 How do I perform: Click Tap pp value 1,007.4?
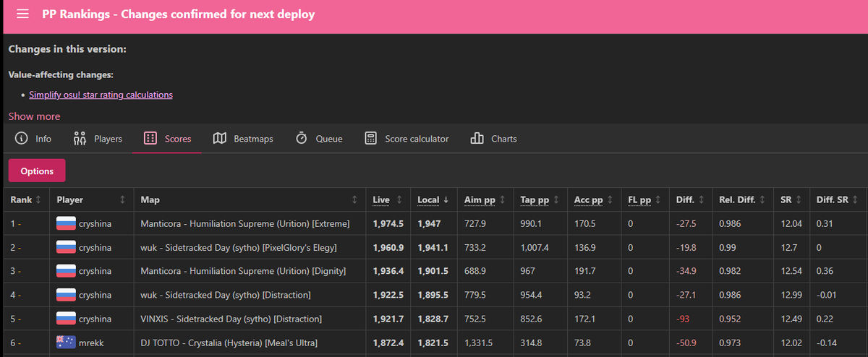point(535,247)
